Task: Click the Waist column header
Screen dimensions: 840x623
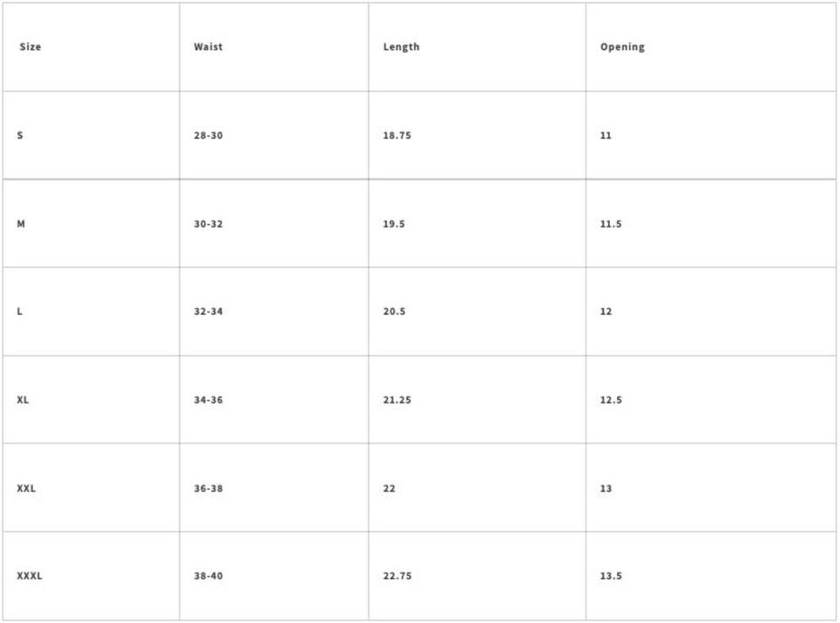Action: coord(208,47)
